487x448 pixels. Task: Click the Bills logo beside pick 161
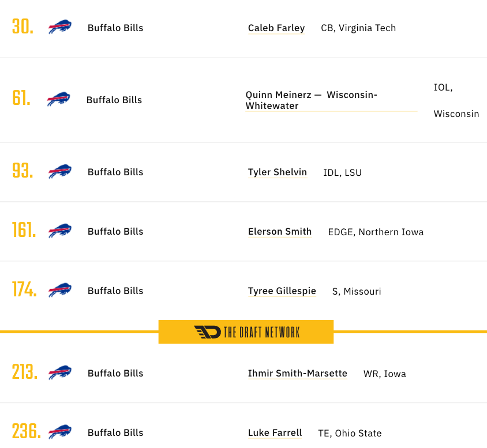(60, 231)
